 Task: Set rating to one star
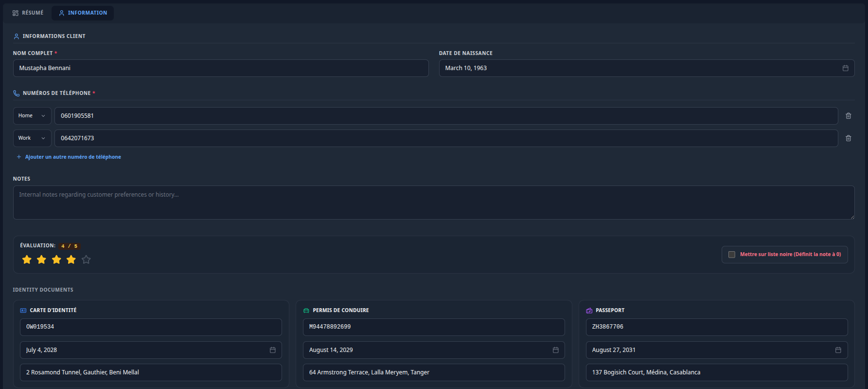[27, 259]
